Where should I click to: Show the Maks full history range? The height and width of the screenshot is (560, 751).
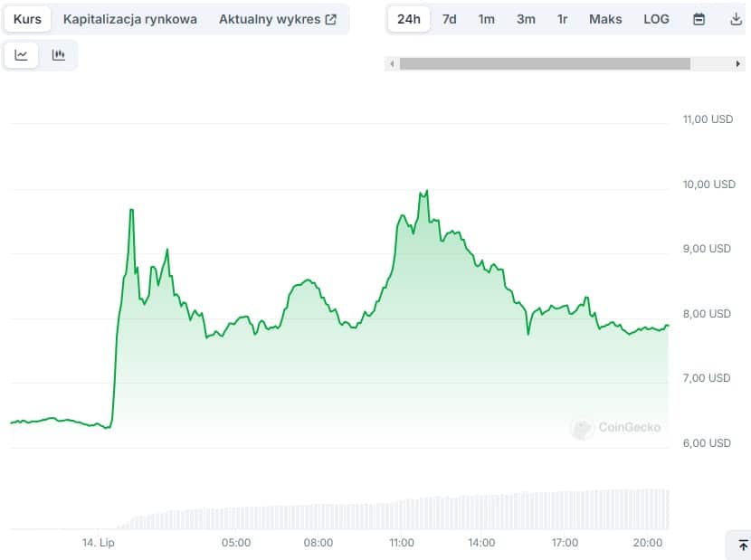point(605,19)
